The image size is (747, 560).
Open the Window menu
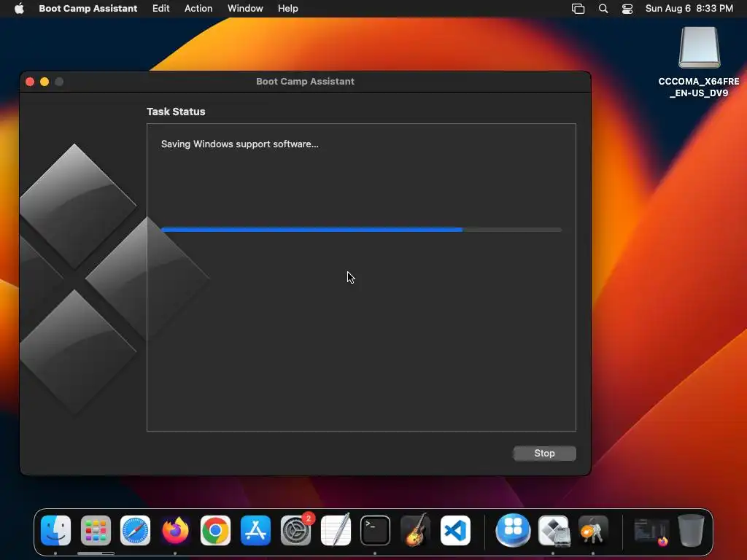(x=245, y=9)
